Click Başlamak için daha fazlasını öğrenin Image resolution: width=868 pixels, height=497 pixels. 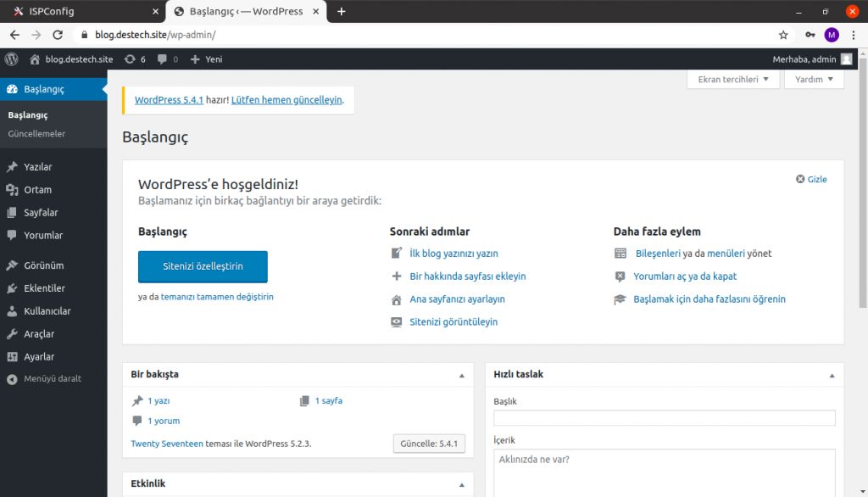(x=709, y=299)
